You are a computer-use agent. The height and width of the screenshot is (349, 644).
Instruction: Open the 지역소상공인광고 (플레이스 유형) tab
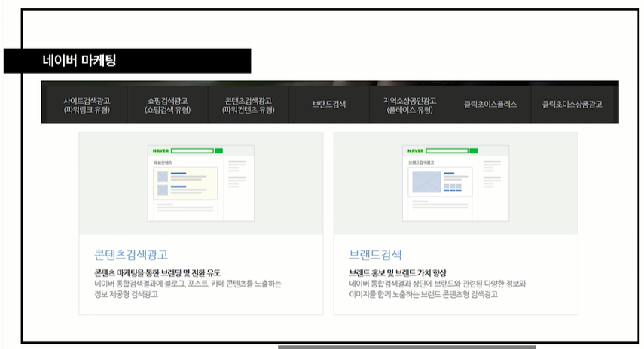click(410, 105)
